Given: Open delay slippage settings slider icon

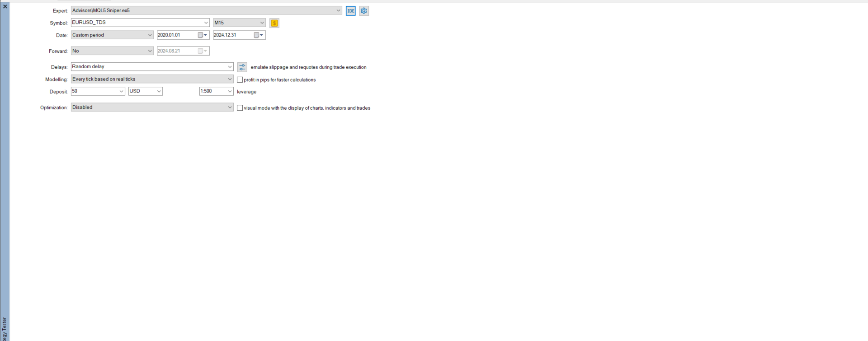Looking at the screenshot, I should click(242, 67).
